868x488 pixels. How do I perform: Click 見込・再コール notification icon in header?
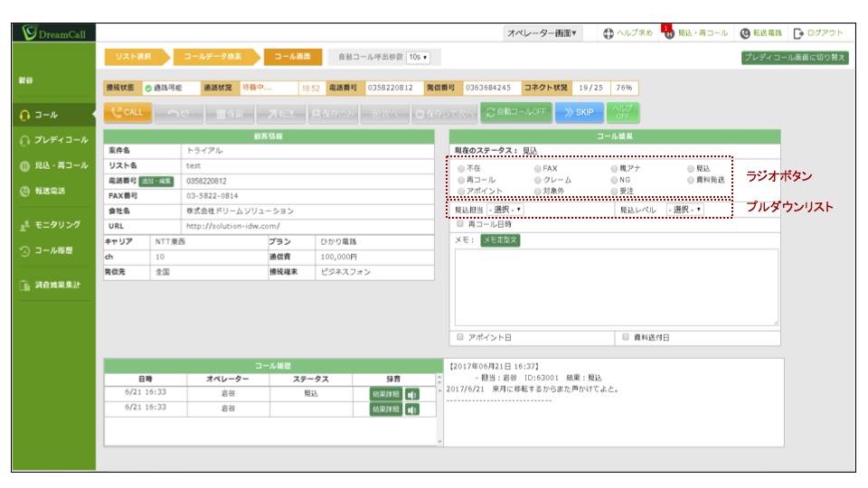[x=668, y=33]
